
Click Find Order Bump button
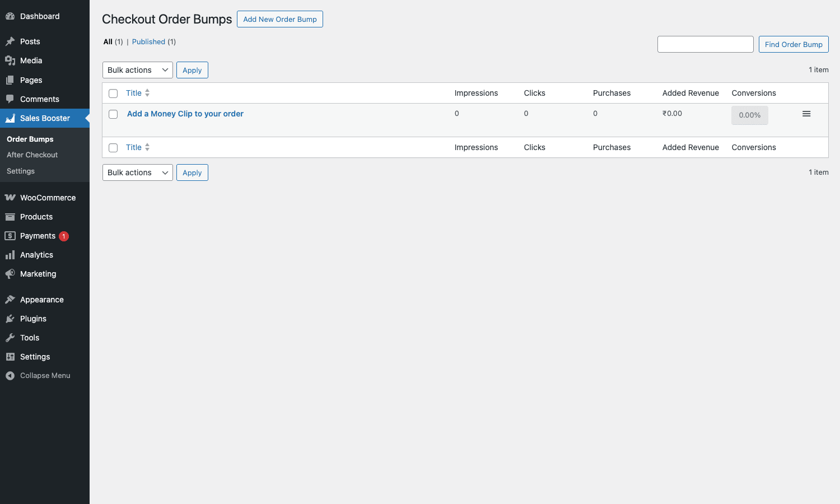(794, 44)
